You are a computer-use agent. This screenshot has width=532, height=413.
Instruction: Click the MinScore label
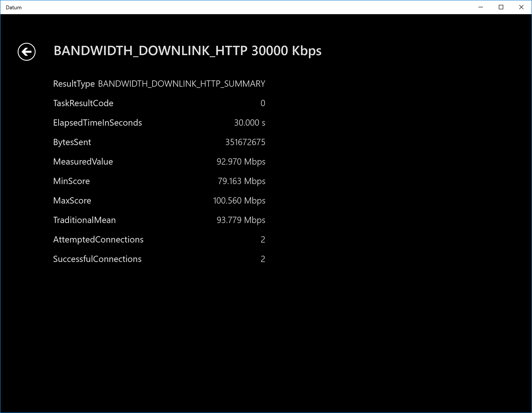[71, 181]
